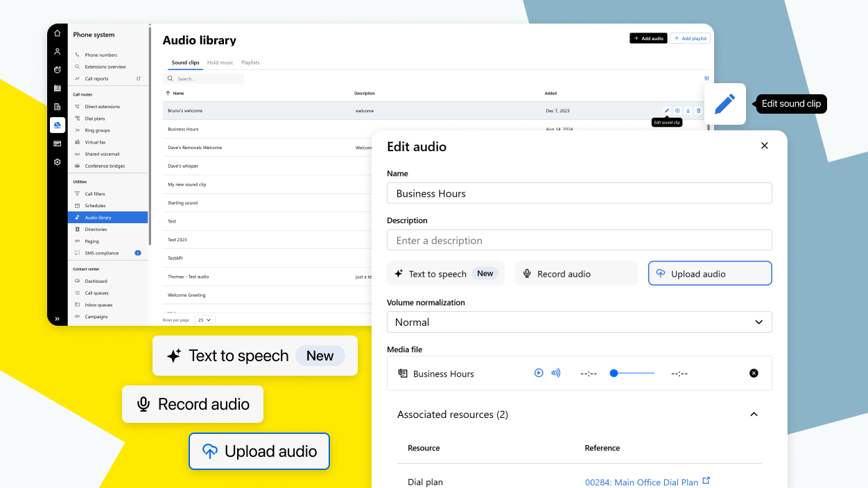Select Record audio option in Edit audio dialog
Viewport: 868px width, 488px height.
(x=575, y=274)
